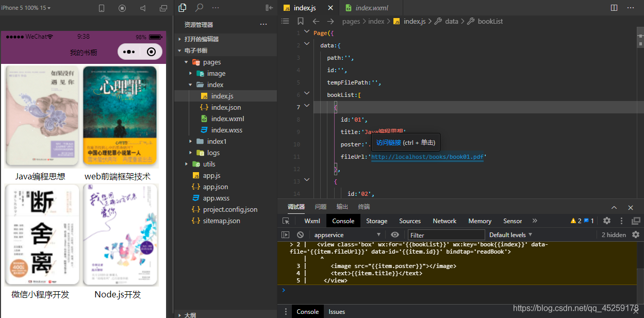Click the simulator record/stop icon
The image size is (644, 318).
click(x=122, y=8)
